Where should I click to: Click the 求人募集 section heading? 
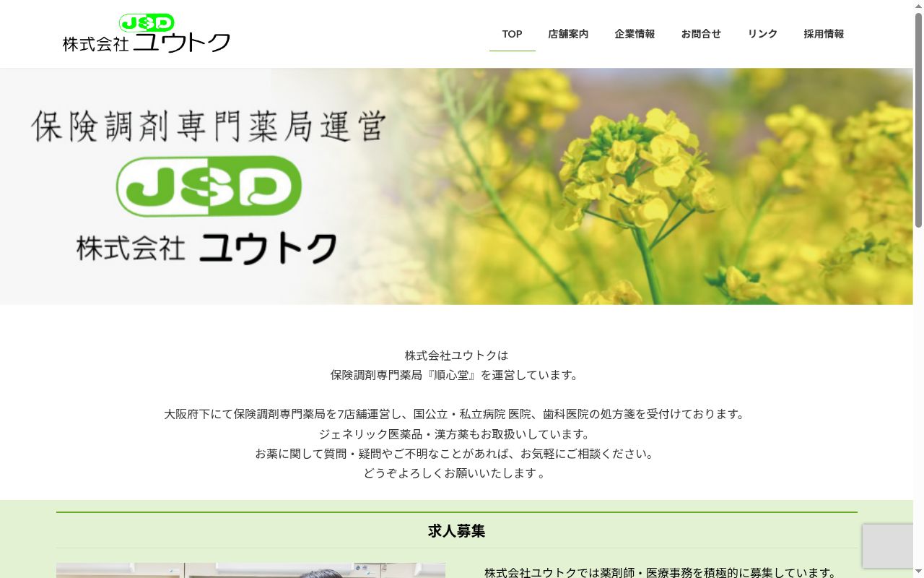pyautogui.click(x=456, y=531)
